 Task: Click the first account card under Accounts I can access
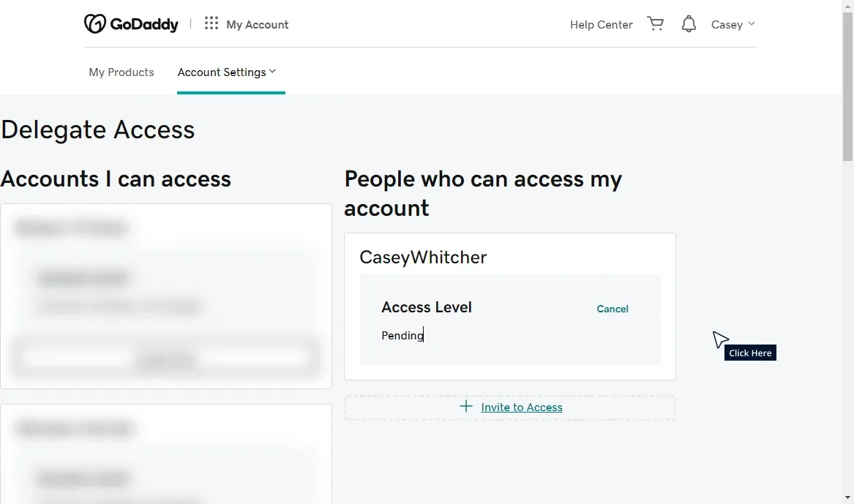166,295
